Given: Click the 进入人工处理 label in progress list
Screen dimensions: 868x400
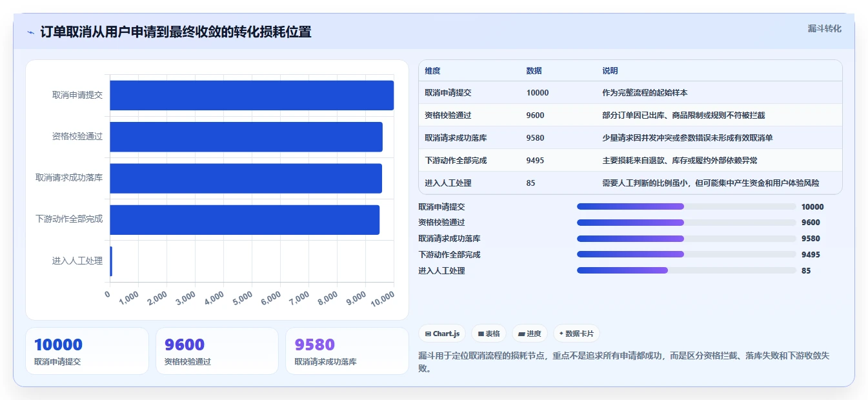Looking at the screenshot, I should tap(441, 271).
